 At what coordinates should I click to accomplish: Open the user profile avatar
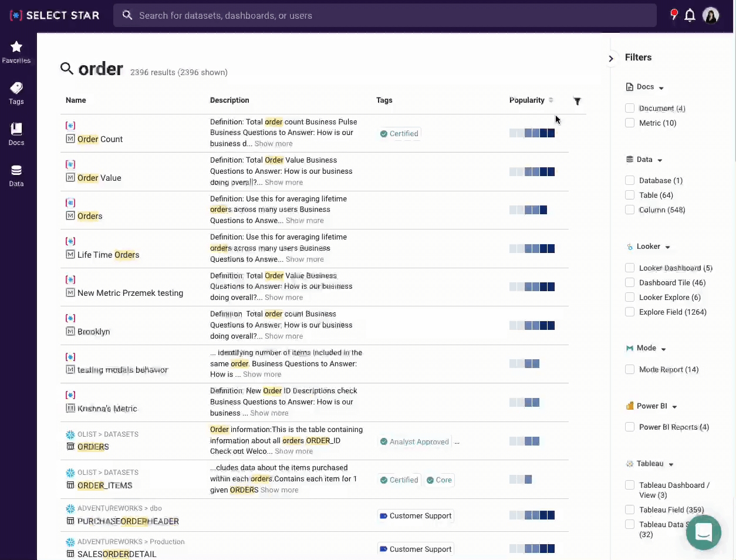(711, 15)
